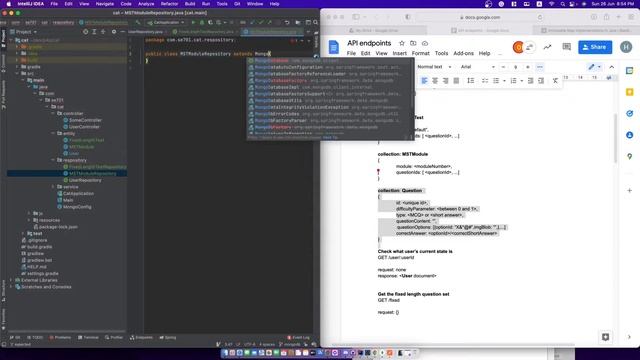Click the center align icon in Docs
The width and height of the screenshot is (640, 360).
[435, 81]
